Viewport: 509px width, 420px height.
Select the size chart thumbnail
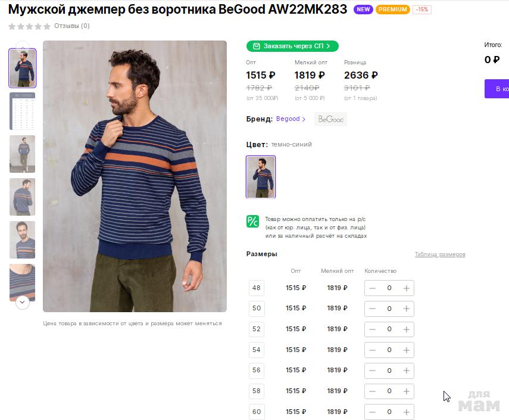[23, 111]
